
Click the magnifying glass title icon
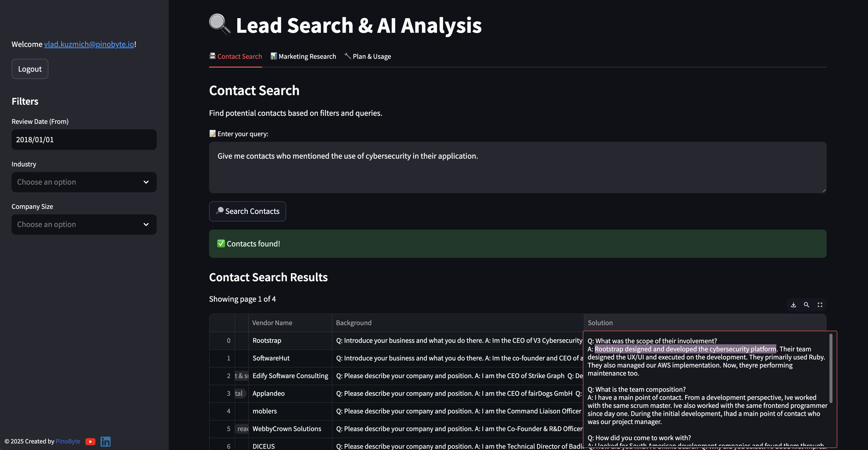point(220,25)
